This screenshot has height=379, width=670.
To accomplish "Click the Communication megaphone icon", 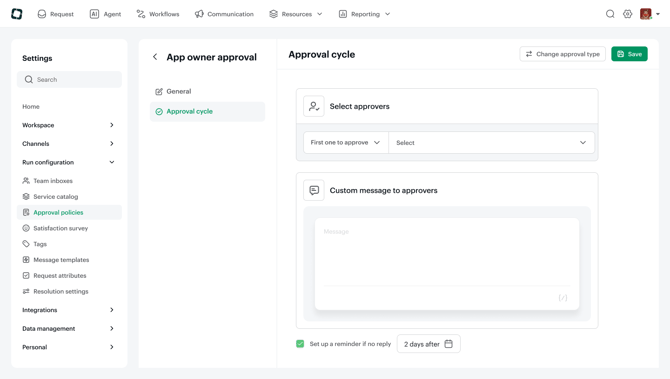I will point(199,14).
